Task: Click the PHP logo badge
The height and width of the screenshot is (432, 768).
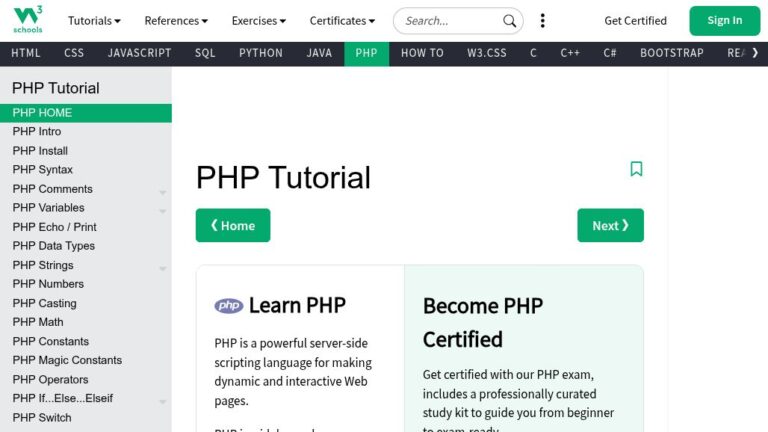Action: coord(229,306)
